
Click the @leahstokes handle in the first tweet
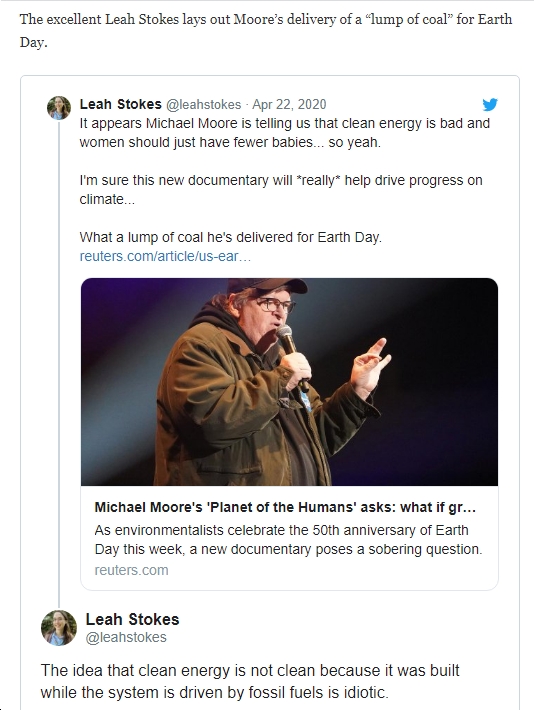coord(203,105)
